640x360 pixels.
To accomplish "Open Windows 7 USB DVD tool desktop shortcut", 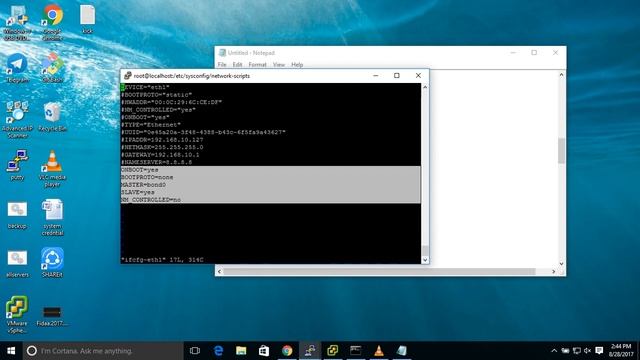I will point(17,22).
